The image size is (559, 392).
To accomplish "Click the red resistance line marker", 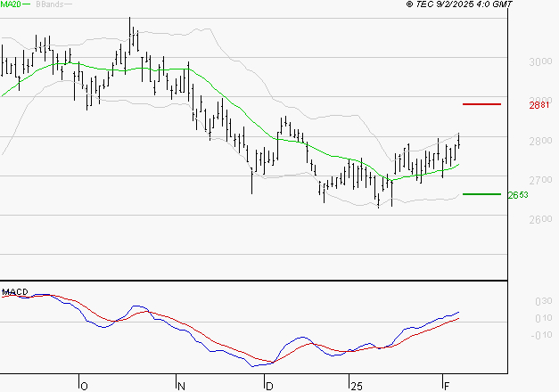I will click(481, 104).
